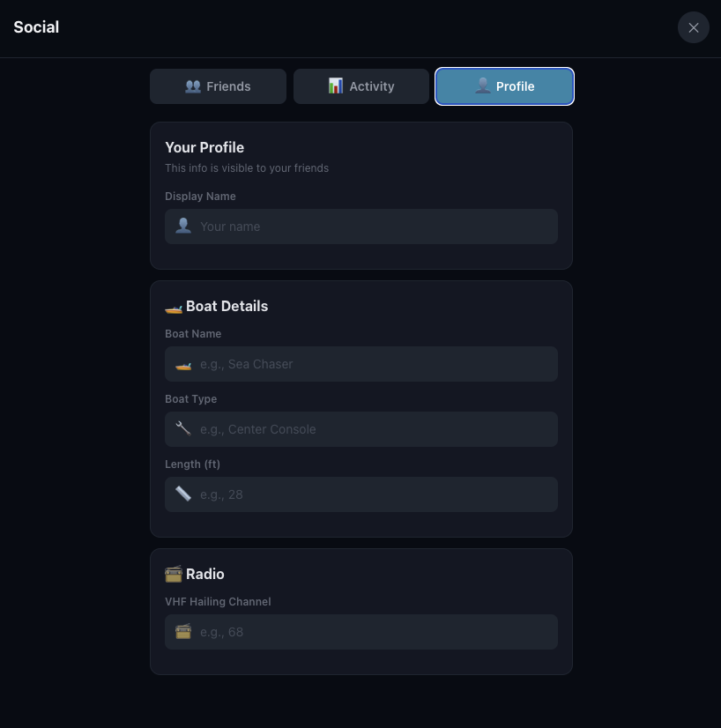721x728 pixels.
Task: Click the VHF Hailing Channel input field
Action: 361,631
